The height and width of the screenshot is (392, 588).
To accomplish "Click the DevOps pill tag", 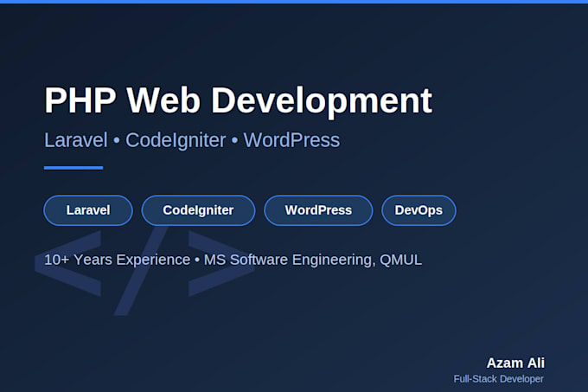I will tap(419, 210).
